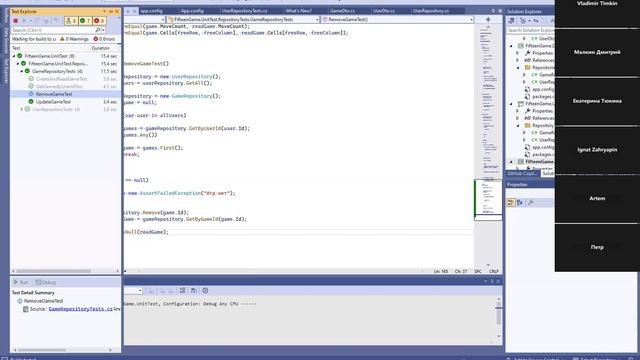Toggle auto-hide pin on Test Explorer
This screenshot has height=360, width=640.
point(111,11)
